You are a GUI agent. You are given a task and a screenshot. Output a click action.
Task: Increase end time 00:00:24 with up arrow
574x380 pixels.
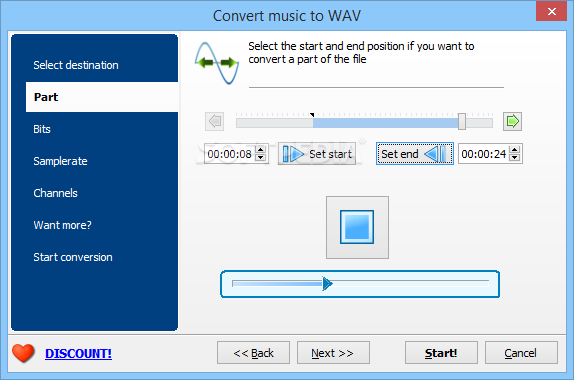[x=515, y=149]
